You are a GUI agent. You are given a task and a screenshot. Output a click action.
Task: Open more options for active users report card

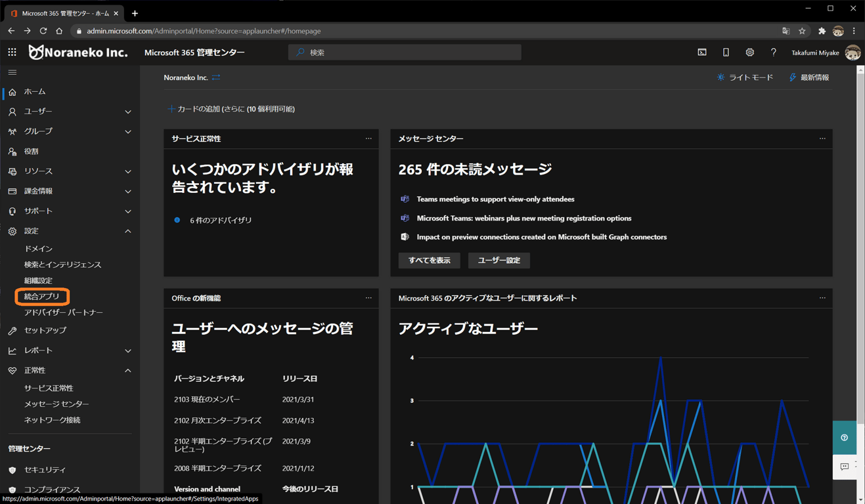coord(822,298)
